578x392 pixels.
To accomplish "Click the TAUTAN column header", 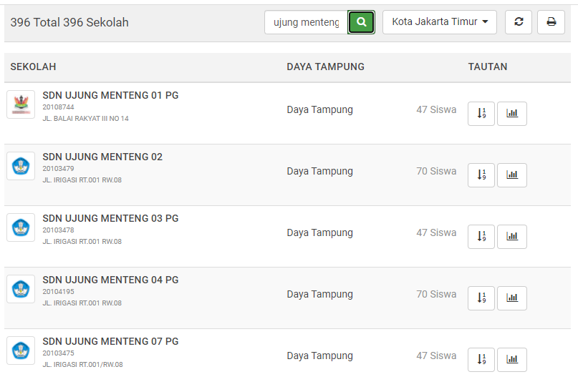I will coord(488,67).
